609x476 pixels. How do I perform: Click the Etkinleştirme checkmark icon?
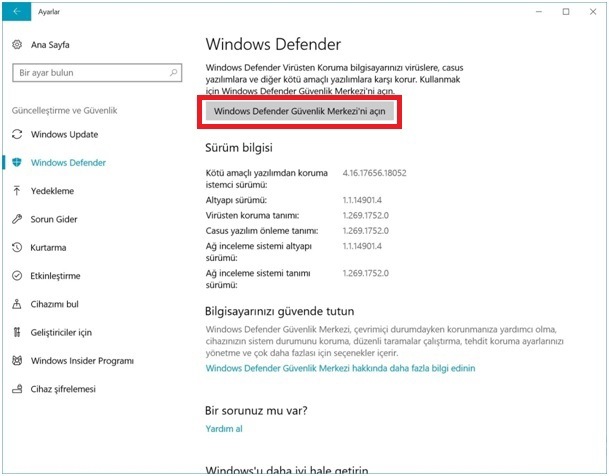click(17, 276)
